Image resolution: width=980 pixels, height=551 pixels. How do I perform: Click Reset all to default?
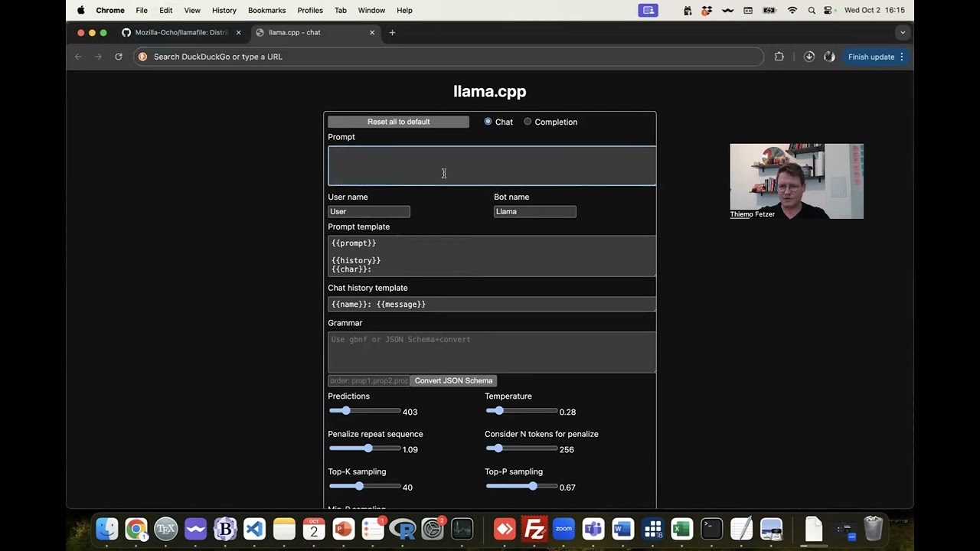pos(398,122)
